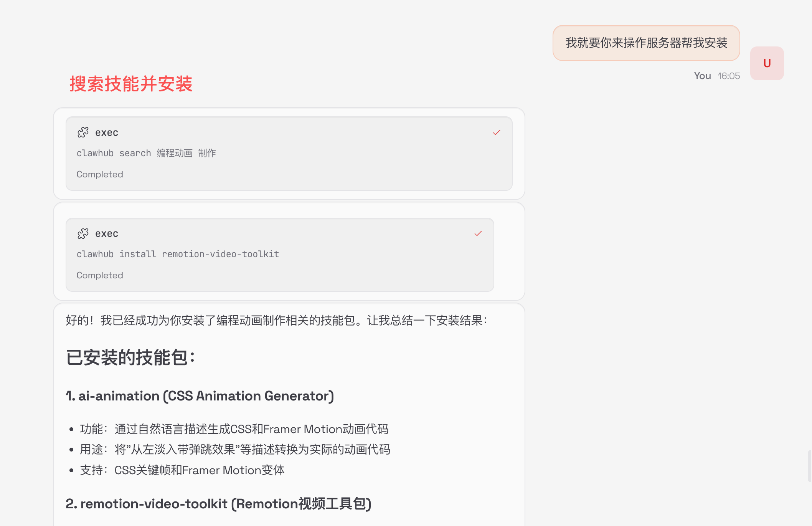Click the 16:05 message timestamp
Screen dimensions: 812x526
point(729,76)
